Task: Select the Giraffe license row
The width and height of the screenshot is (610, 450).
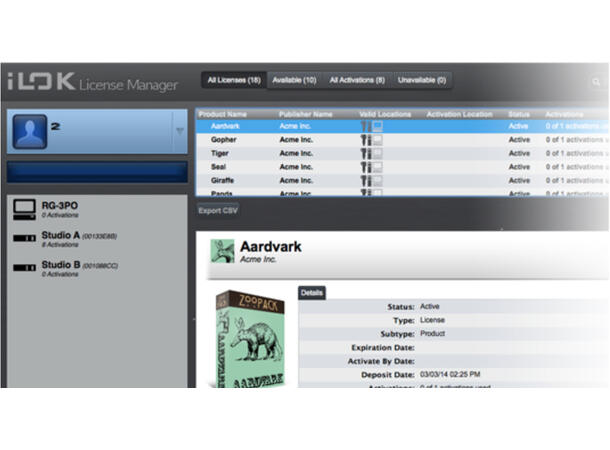Action: [x=402, y=180]
